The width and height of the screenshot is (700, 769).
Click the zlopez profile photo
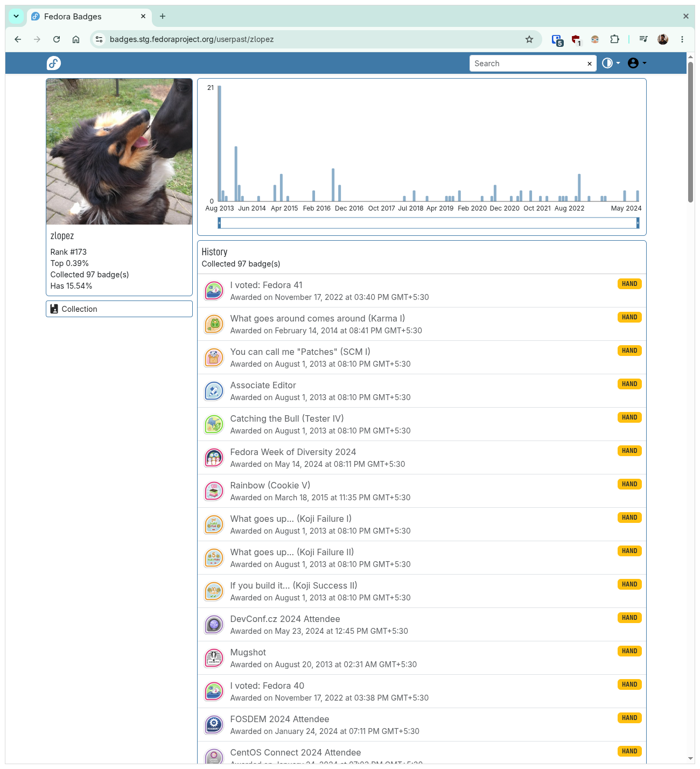pos(119,151)
